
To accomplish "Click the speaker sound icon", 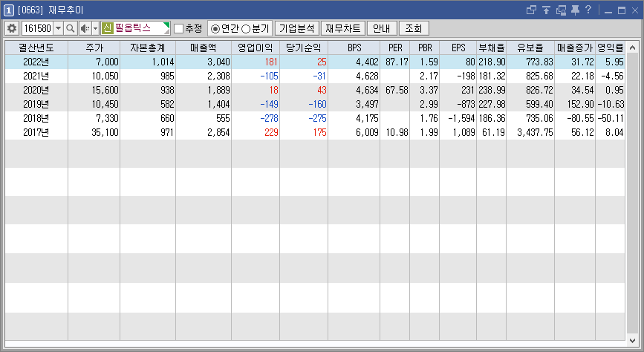I will tap(85, 28).
